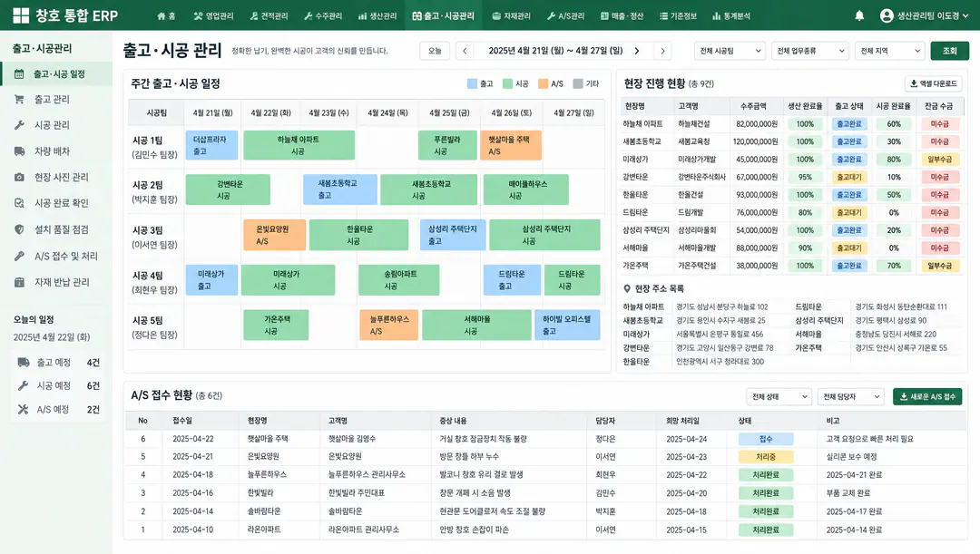Click the chevron right after 4월 27일 (일)
The height and width of the screenshot is (554, 980).
click(x=637, y=51)
